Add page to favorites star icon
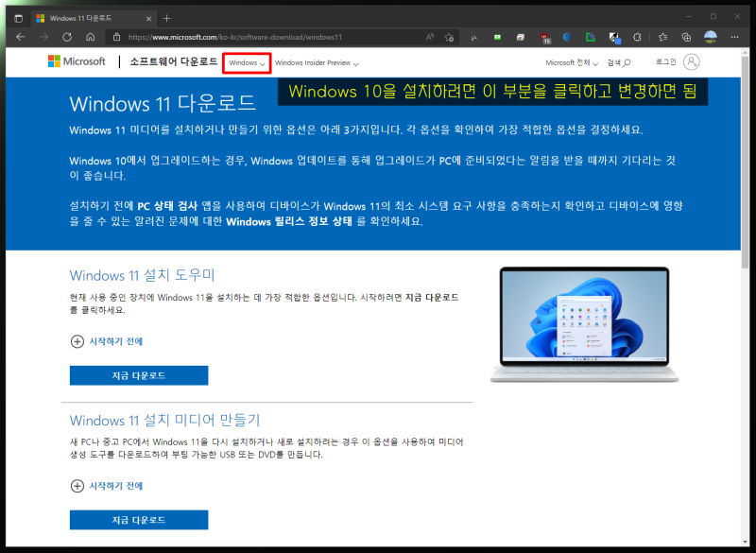Image resolution: width=756 pixels, height=553 pixels. click(450, 37)
